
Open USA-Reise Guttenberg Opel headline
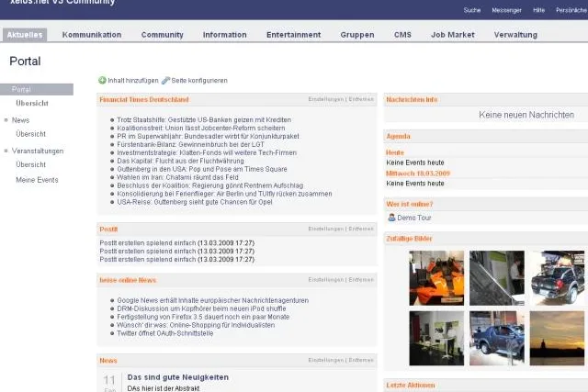195,202
